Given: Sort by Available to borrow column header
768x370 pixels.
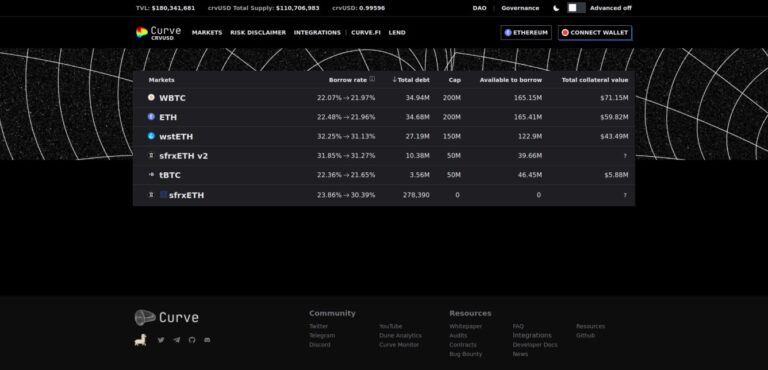Looking at the screenshot, I should click(x=511, y=80).
